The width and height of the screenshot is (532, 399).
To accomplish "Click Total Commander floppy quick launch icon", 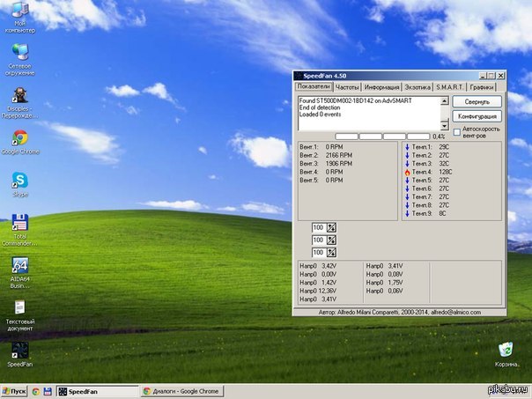I will (x=48, y=392).
